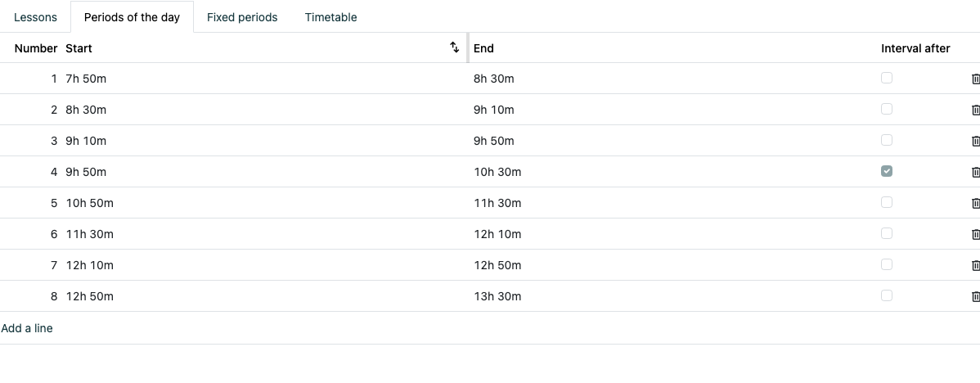Screen dimensions: 980x383
Task: Tick Interval after for period 5
Action: [886, 202]
